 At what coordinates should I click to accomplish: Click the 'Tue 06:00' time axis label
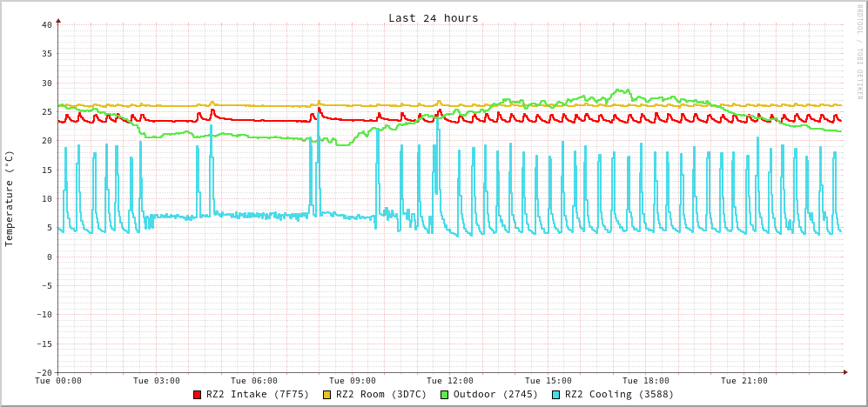click(254, 381)
